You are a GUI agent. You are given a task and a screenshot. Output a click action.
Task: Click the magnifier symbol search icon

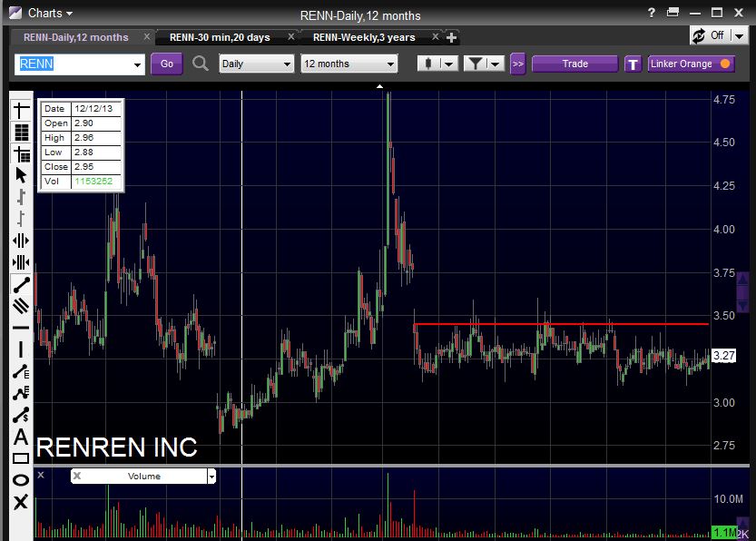tap(201, 64)
